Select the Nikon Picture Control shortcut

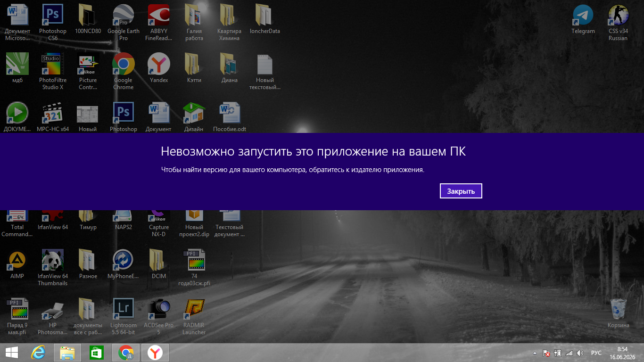coord(88,71)
